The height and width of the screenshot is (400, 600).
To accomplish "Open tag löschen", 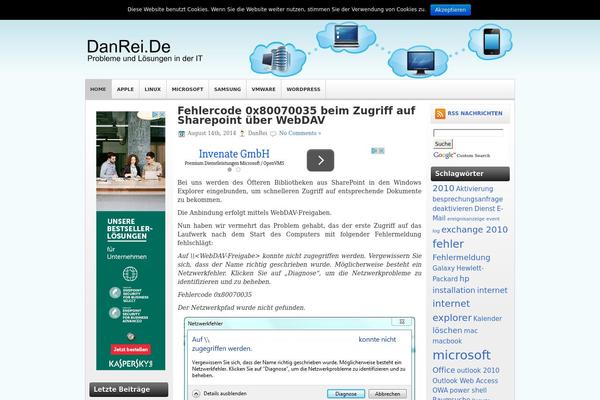I will coord(447,330).
